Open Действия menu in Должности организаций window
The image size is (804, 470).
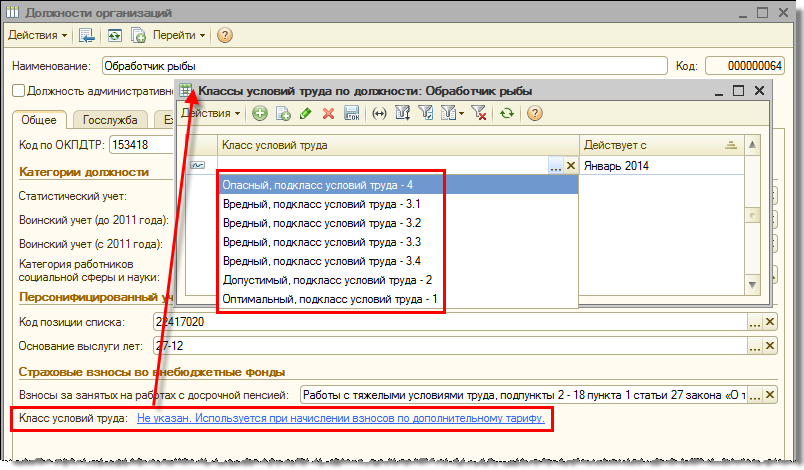tap(37, 35)
